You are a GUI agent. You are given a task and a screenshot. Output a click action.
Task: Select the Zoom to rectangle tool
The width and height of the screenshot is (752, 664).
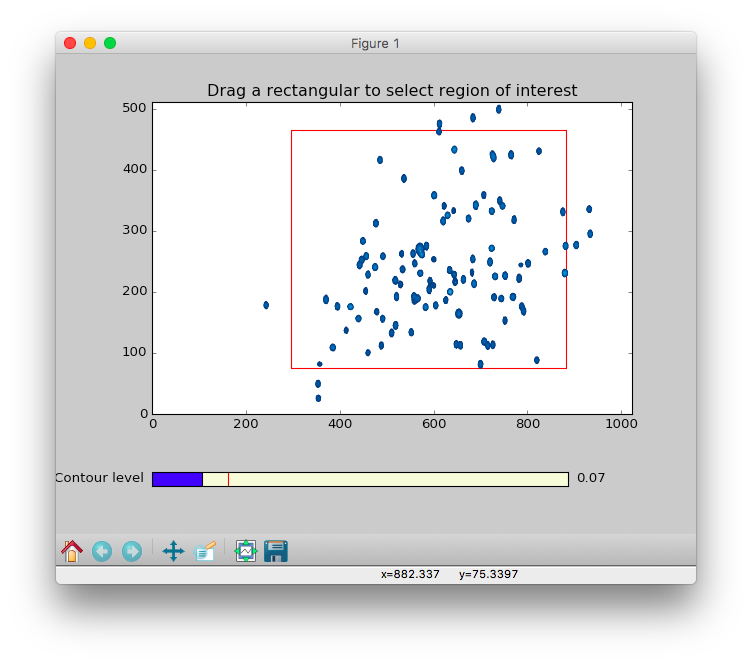click(x=205, y=551)
